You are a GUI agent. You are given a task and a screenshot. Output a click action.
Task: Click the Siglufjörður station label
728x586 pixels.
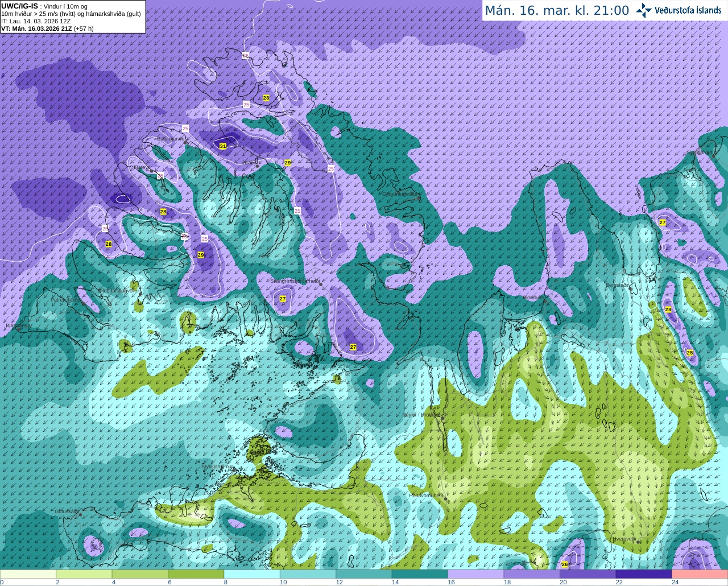(699, 152)
